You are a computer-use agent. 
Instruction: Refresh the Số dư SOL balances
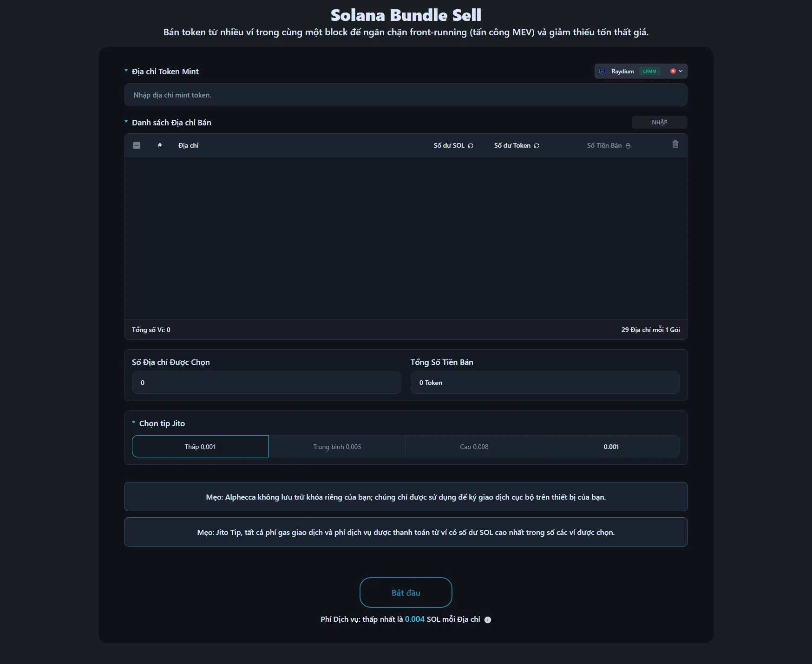click(471, 146)
